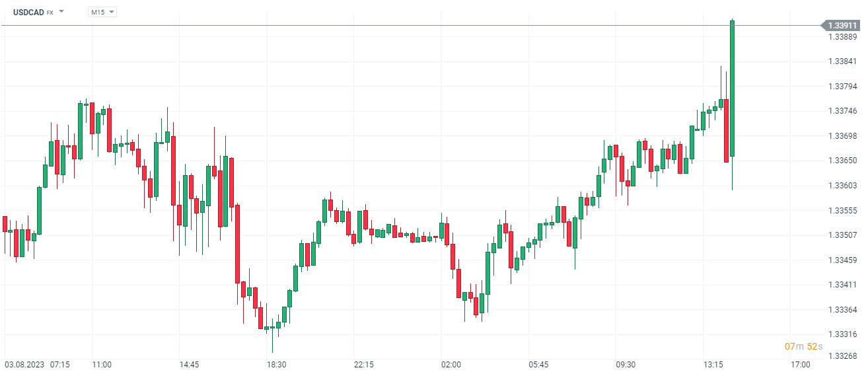Click the 17:00 time axis marker
The width and height of the screenshot is (868, 376).
click(801, 365)
